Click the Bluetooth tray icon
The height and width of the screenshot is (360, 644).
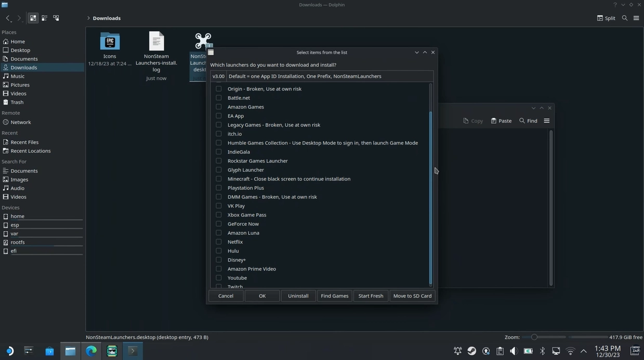coord(542,351)
